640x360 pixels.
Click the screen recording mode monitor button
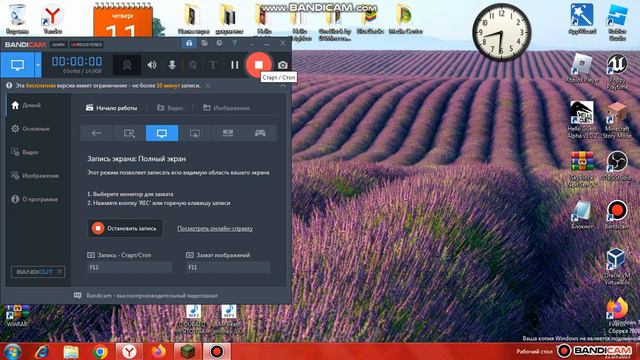tap(17, 65)
